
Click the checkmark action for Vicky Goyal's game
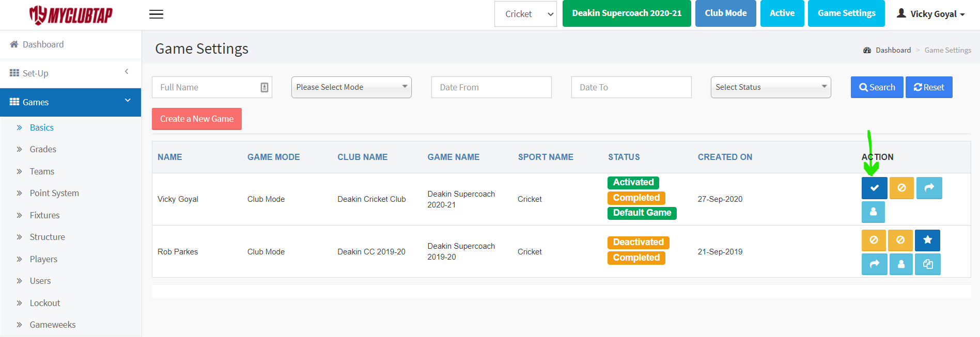tap(874, 188)
